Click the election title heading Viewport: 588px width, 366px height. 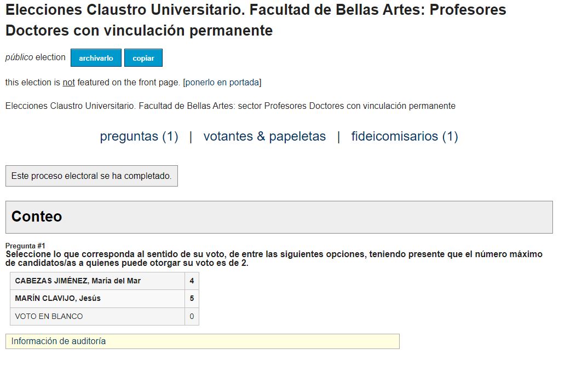(256, 20)
